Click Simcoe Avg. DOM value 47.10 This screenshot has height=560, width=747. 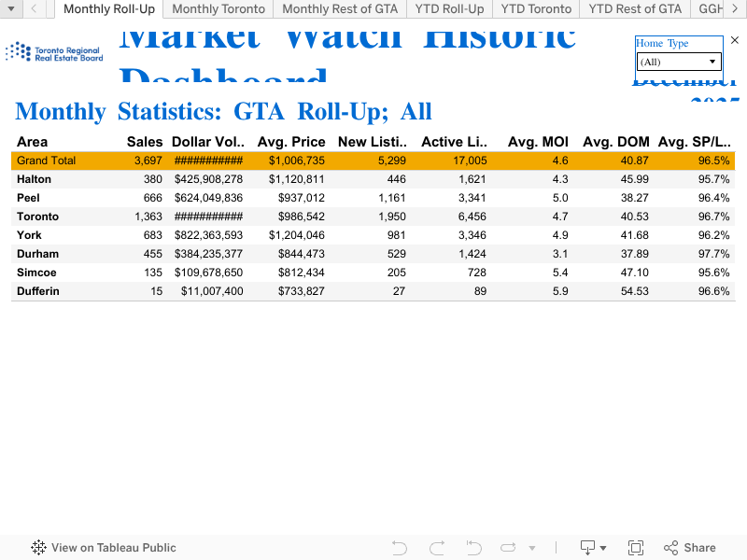(x=635, y=273)
